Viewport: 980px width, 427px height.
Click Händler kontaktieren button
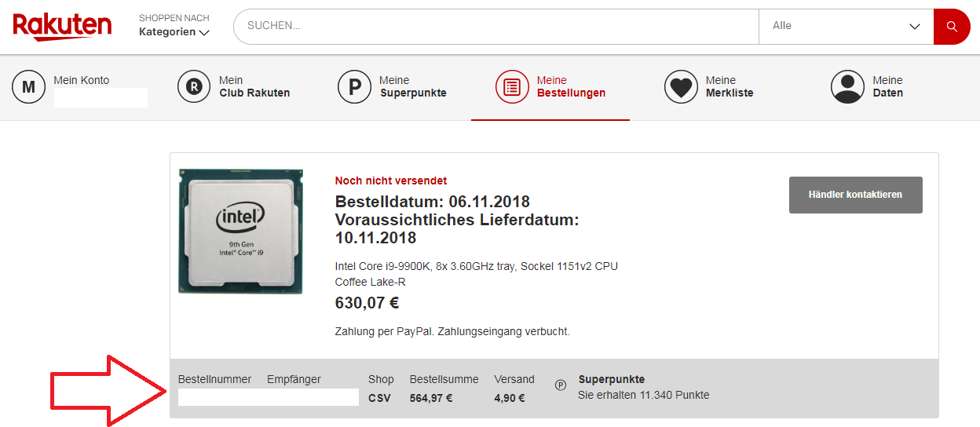point(856,195)
